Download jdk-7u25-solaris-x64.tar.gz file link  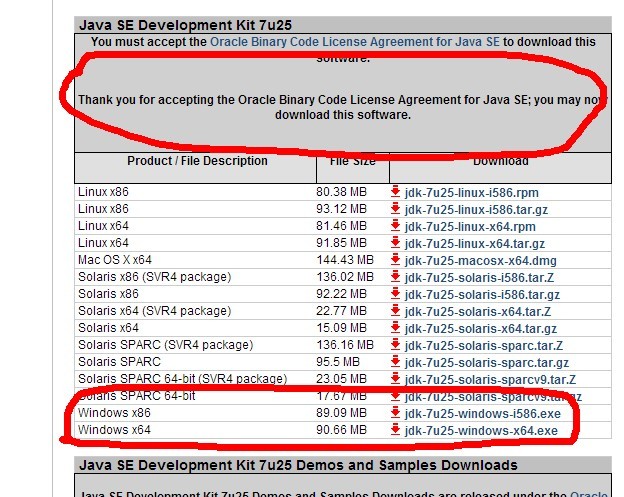pyautogui.click(x=481, y=329)
